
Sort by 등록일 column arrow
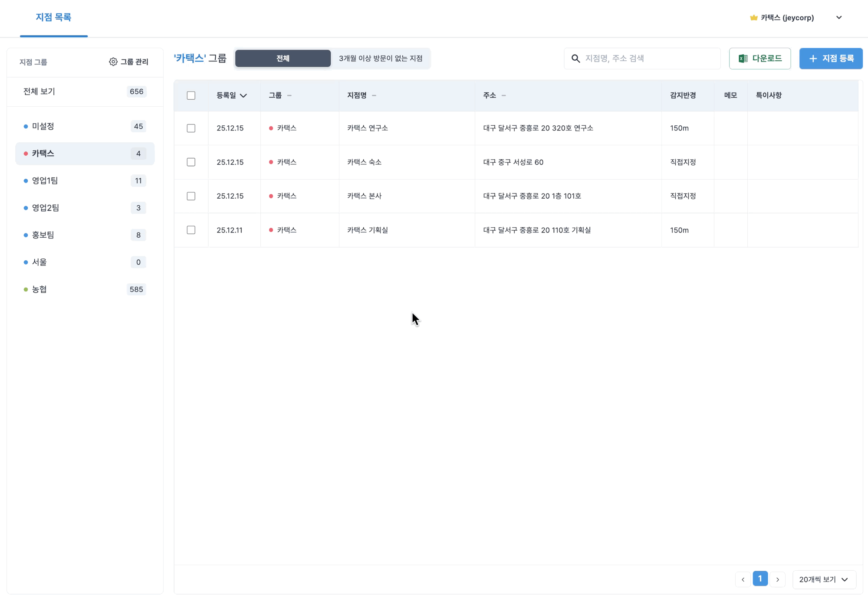243,95
